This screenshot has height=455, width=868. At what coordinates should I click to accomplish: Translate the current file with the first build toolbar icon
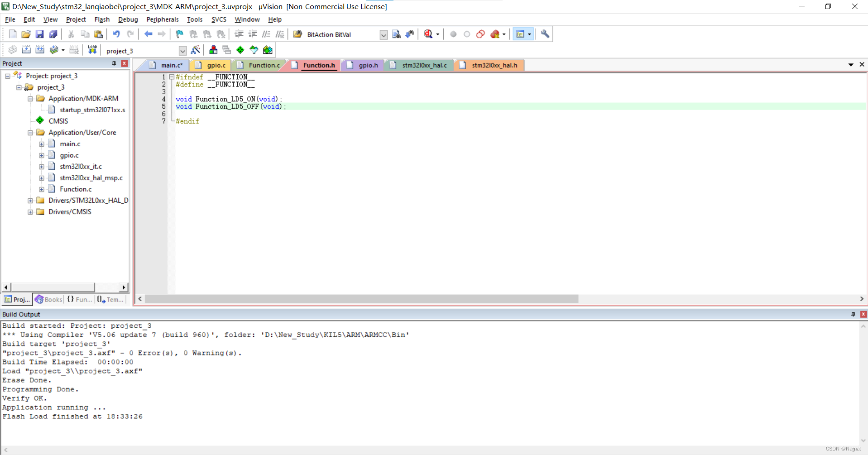click(13, 50)
